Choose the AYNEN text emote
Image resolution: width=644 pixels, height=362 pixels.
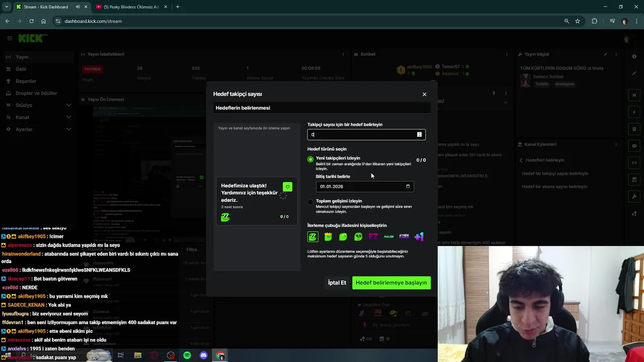coord(404,236)
